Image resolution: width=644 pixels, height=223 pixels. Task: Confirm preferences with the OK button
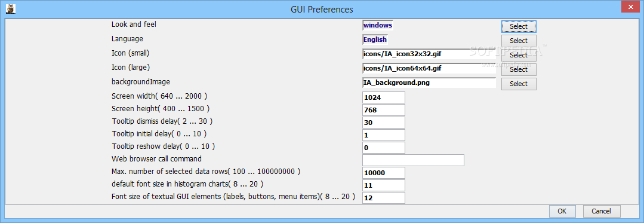(x=562, y=211)
